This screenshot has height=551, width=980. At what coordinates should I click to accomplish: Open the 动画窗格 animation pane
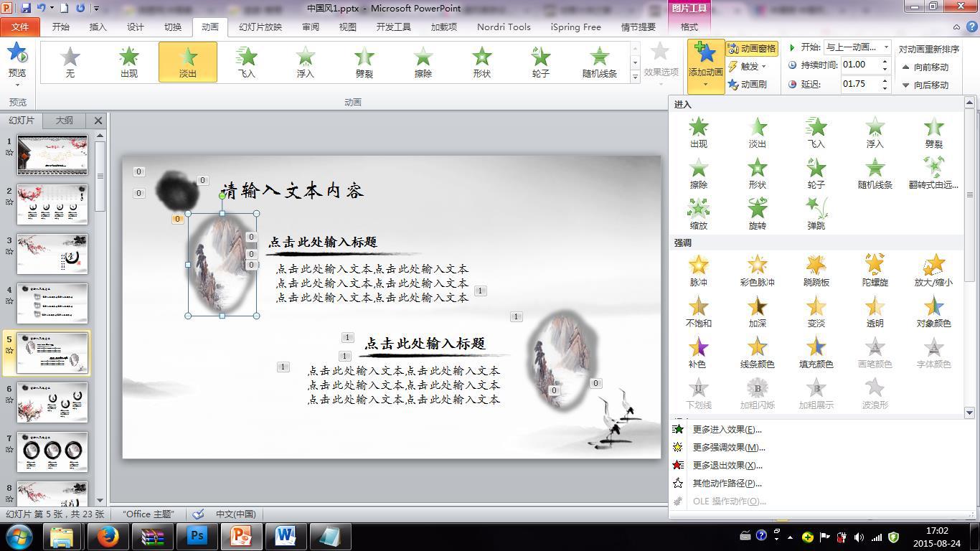tap(752, 48)
